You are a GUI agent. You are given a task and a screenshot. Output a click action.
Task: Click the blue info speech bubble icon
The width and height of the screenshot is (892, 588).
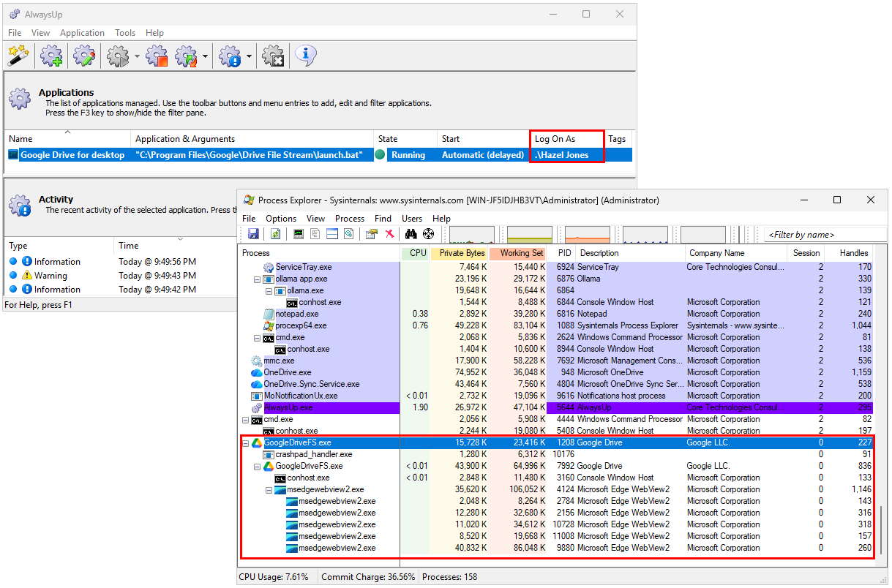coord(305,56)
